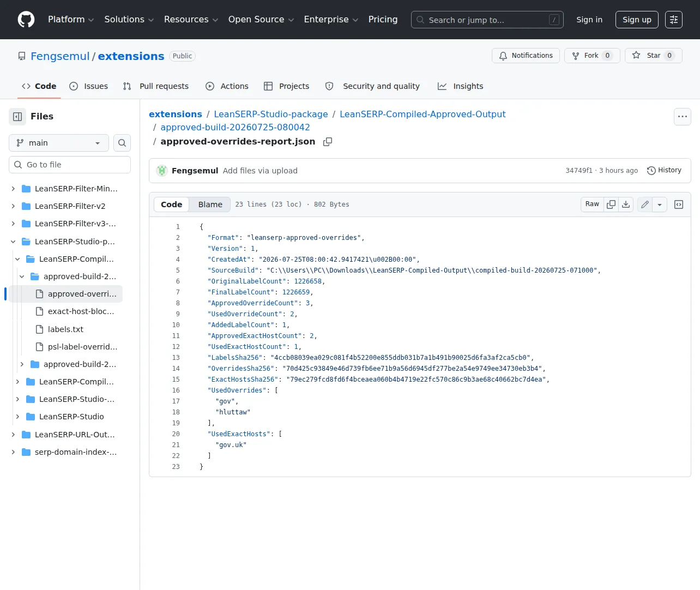Download the raw file
Screen dimensions: 700x590
tap(626, 204)
